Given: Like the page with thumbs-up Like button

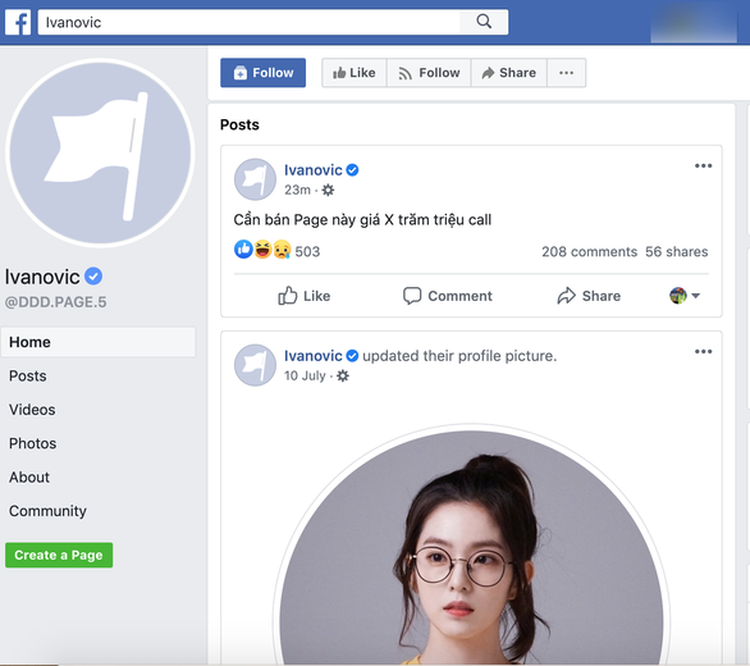Looking at the screenshot, I should [x=354, y=73].
